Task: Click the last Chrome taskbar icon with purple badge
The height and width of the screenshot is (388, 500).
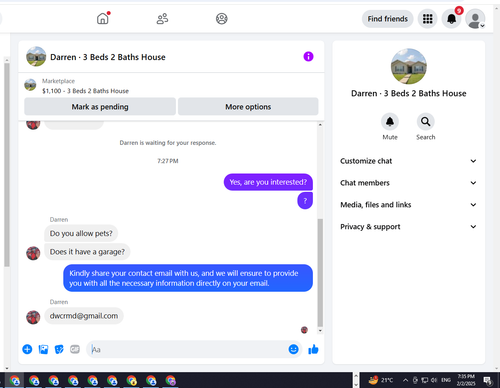Action: click(x=171, y=380)
